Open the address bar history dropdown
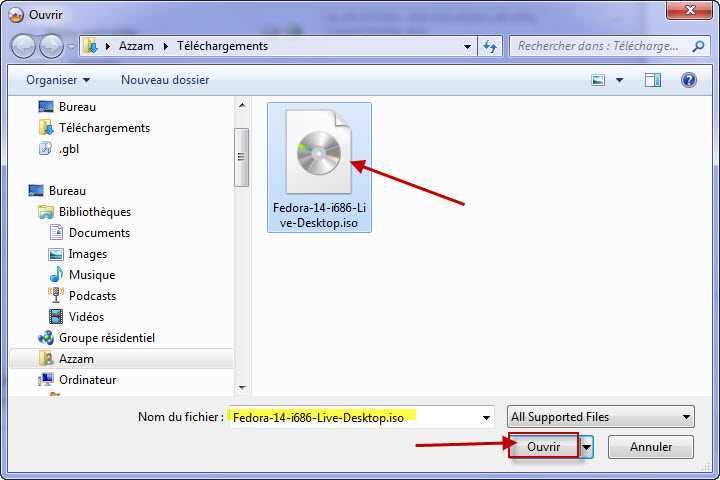This screenshot has width=720, height=480. click(x=467, y=46)
